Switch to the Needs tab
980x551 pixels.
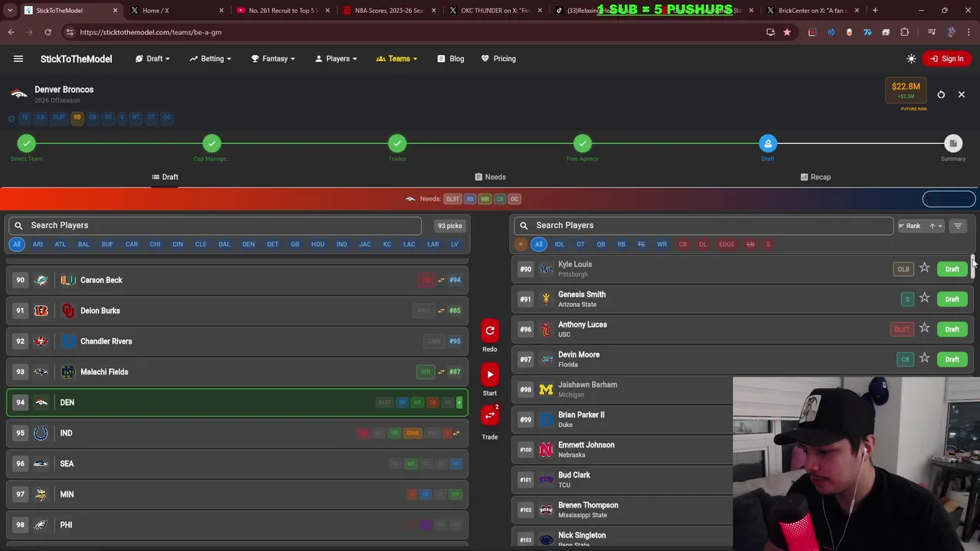[490, 177]
